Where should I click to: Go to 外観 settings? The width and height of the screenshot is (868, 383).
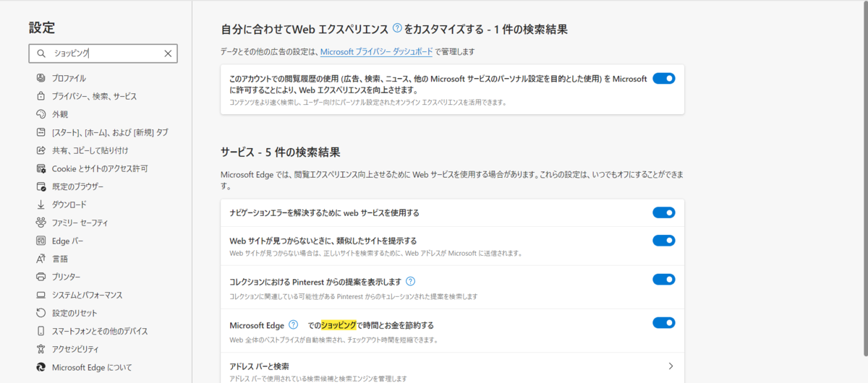[x=60, y=114]
